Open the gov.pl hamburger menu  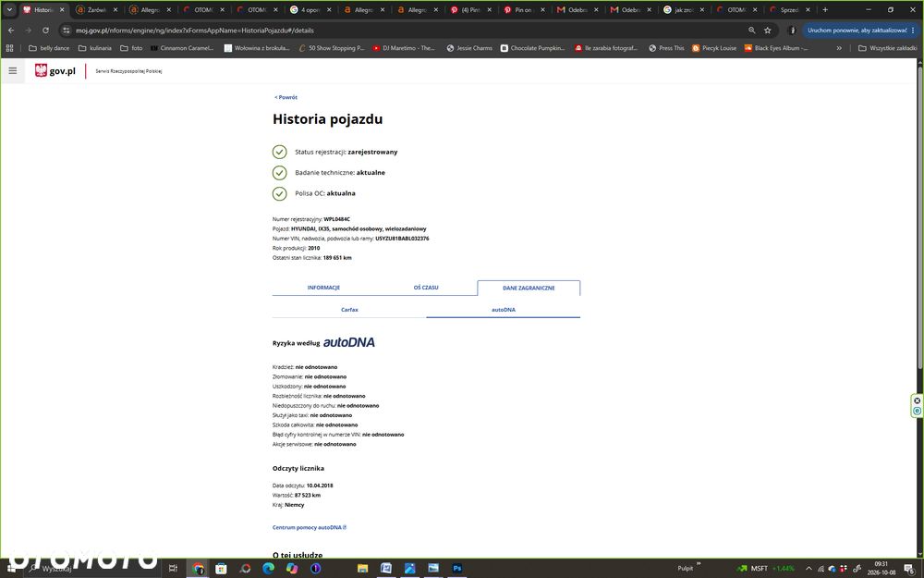[x=12, y=71]
